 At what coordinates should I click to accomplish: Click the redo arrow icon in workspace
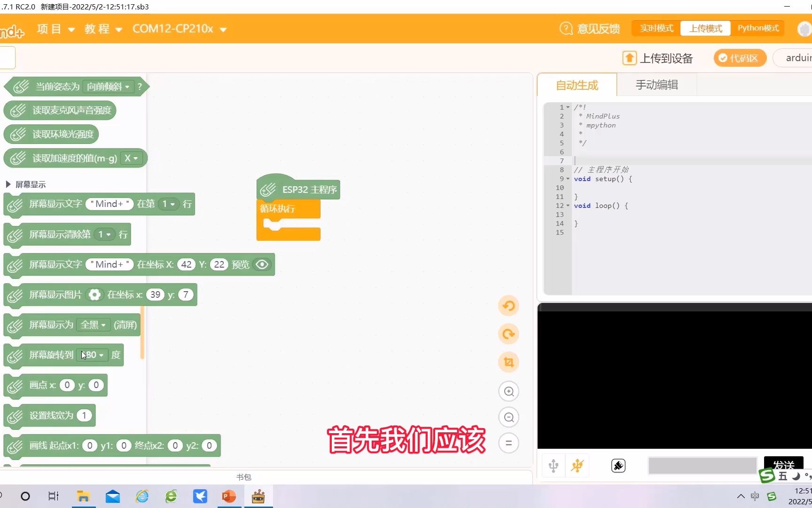pyautogui.click(x=508, y=334)
